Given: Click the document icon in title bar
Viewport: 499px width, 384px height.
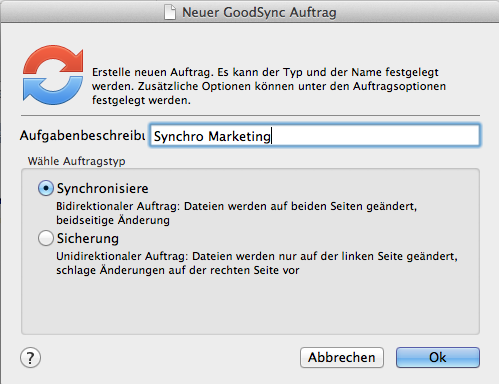Looking at the screenshot, I should pos(170,13).
